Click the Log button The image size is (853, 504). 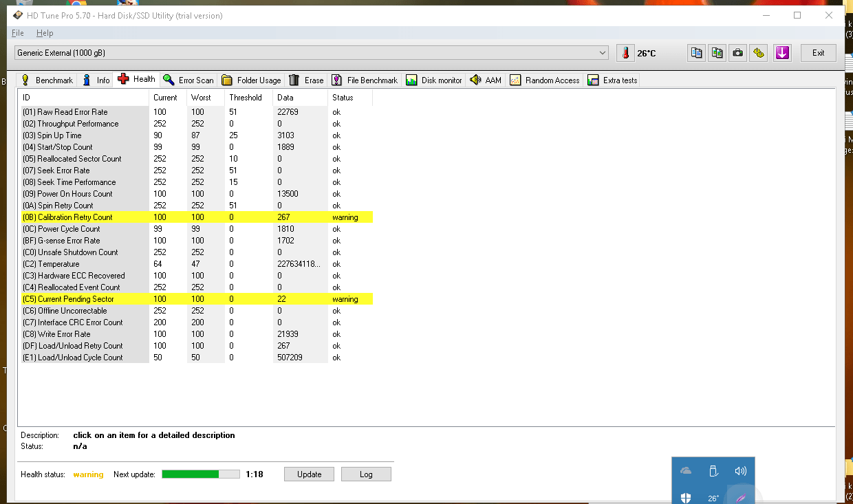366,474
